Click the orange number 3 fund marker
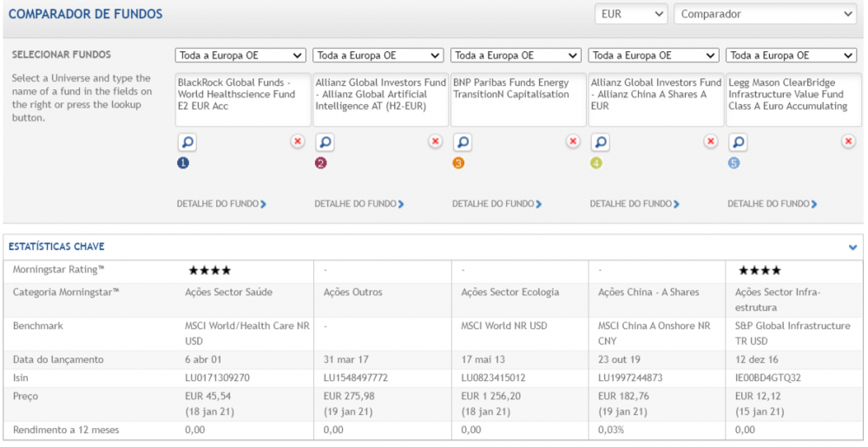Image resolution: width=868 pixels, height=447 pixels. pyautogui.click(x=458, y=162)
